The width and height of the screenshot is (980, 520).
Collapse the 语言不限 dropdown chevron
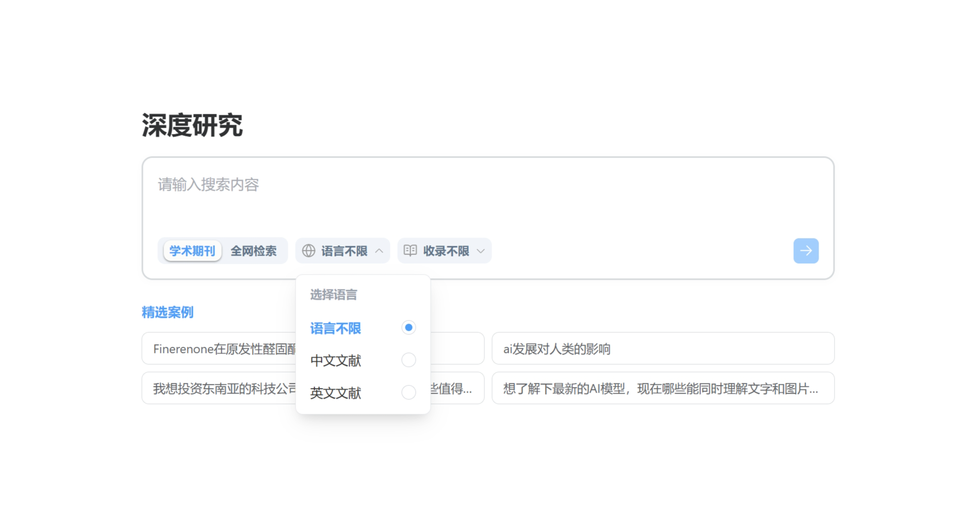pos(379,251)
